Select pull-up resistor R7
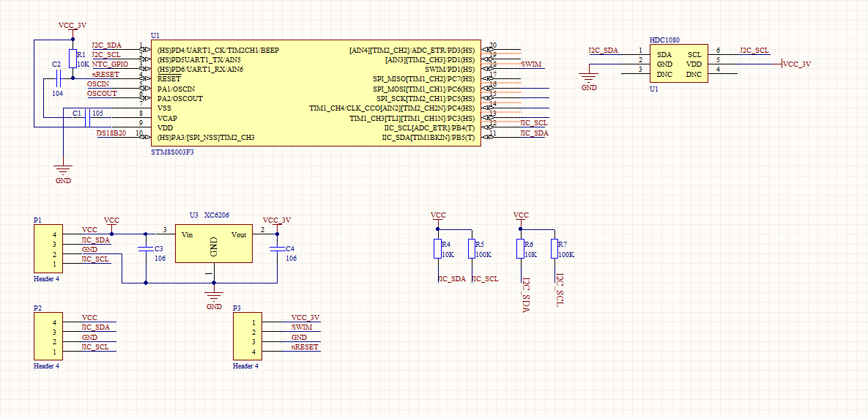 point(554,248)
